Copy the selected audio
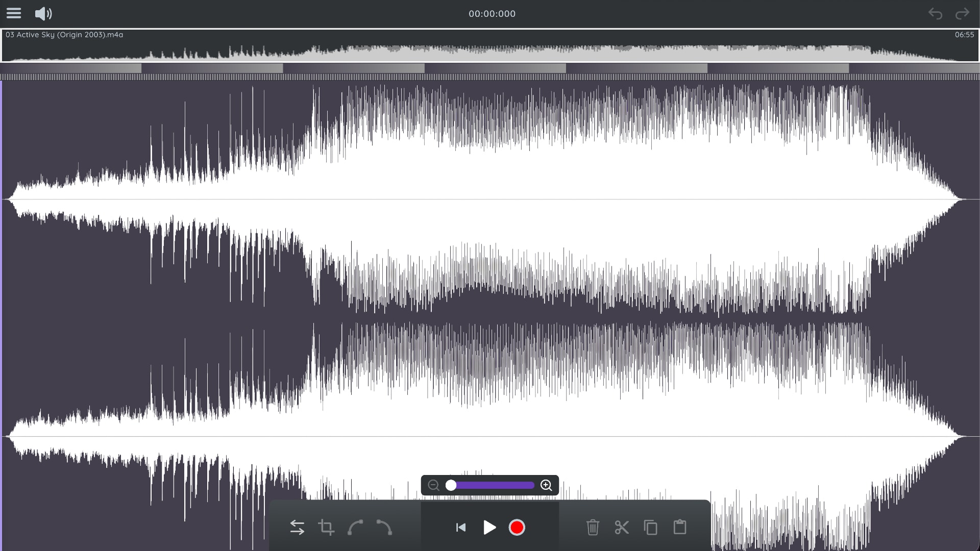This screenshot has width=980, height=551. click(x=651, y=528)
